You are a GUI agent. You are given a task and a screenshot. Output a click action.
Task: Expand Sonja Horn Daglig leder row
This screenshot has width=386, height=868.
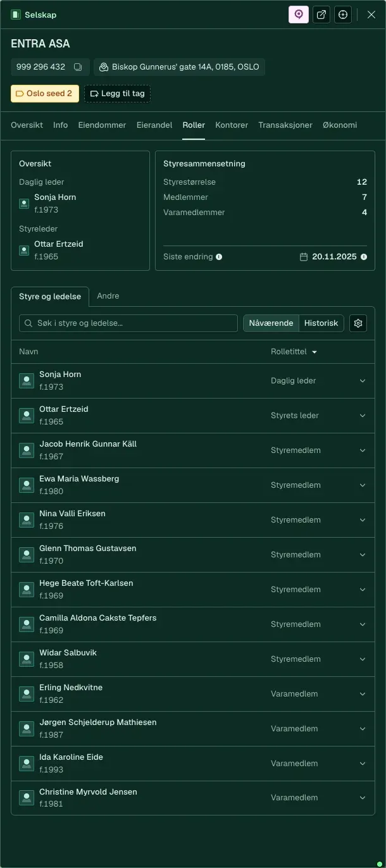(x=363, y=381)
